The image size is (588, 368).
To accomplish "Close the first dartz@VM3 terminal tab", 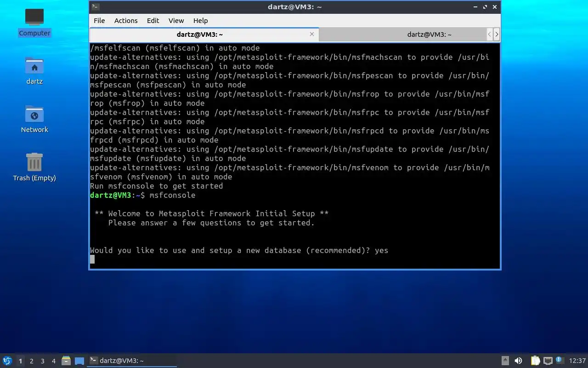I will pos(312,34).
